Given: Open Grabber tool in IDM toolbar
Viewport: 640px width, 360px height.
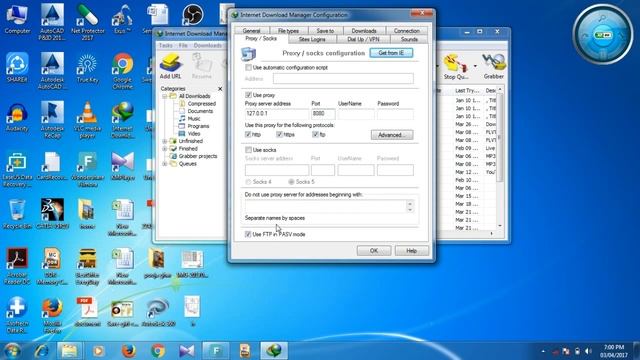Looking at the screenshot, I should [493, 67].
